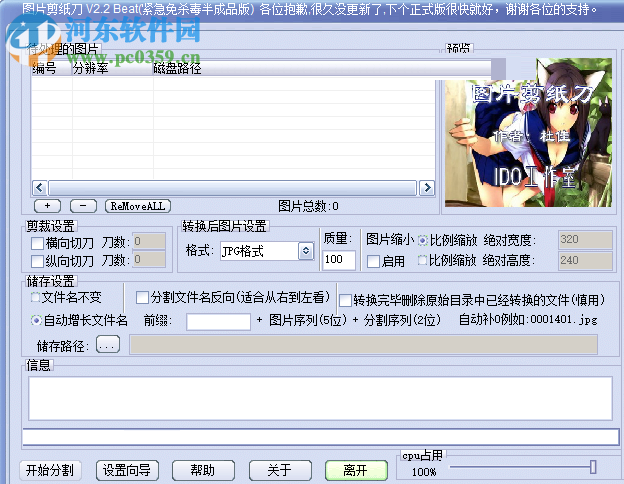Click the 编号 column header
Screen dimensions: 624x484
(52, 68)
